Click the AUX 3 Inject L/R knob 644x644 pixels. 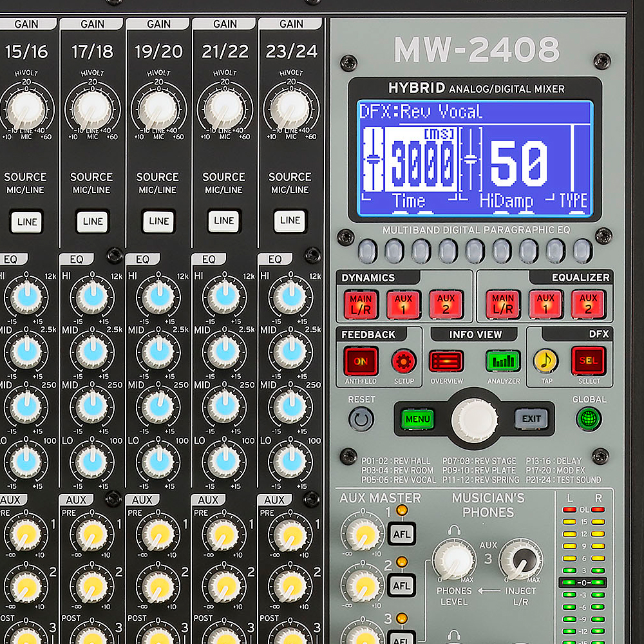(521, 560)
